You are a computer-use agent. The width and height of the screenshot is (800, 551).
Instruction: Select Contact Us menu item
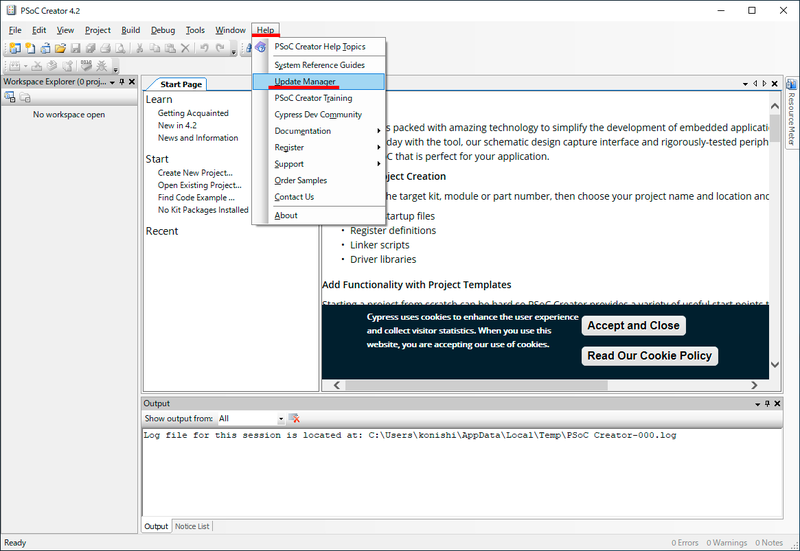318,196
